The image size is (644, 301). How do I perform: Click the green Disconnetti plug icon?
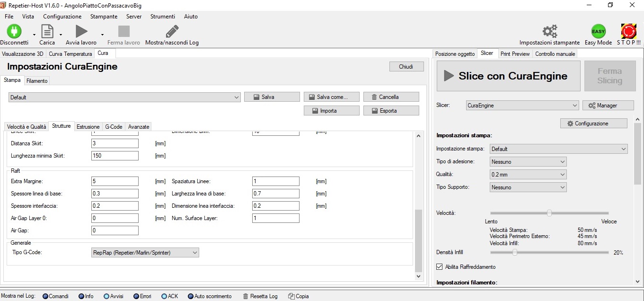(14, 31)
